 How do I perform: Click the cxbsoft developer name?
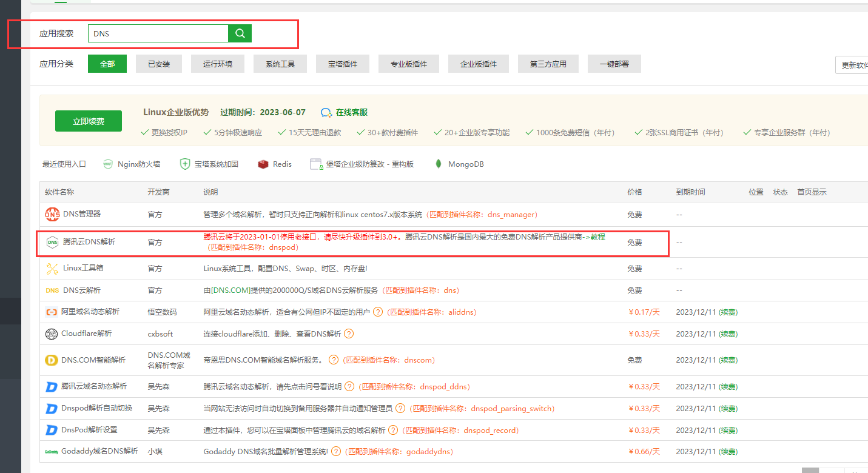[x=160, y=334]
